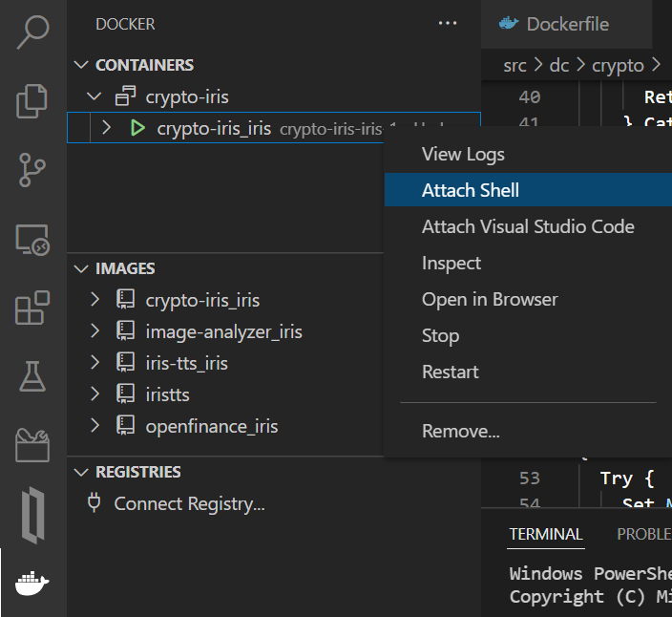Click Connect Registry... link
672x617 pixels.
click(189, 503)
